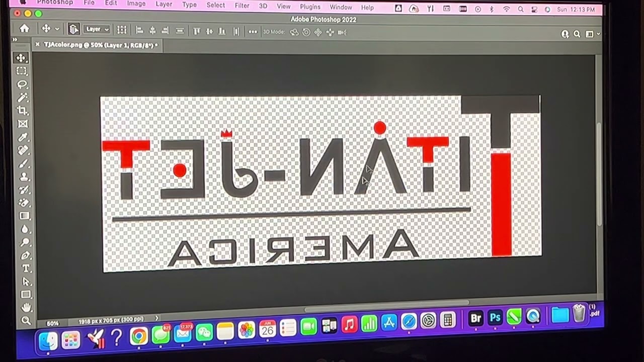644x362 pixels.
Task: Select the Zoom tool
Action: pyautogui.click(x=27, y=320)
